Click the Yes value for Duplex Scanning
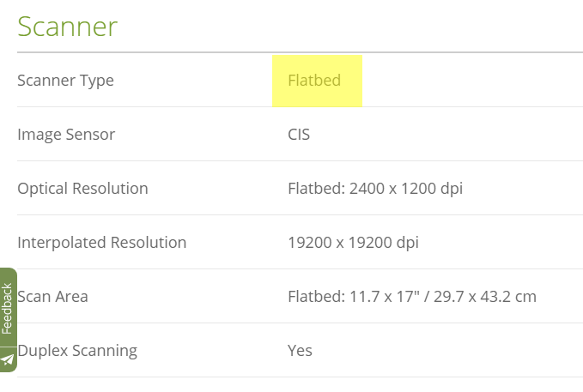This screenshot has height=392, width=583. (300, 350)
